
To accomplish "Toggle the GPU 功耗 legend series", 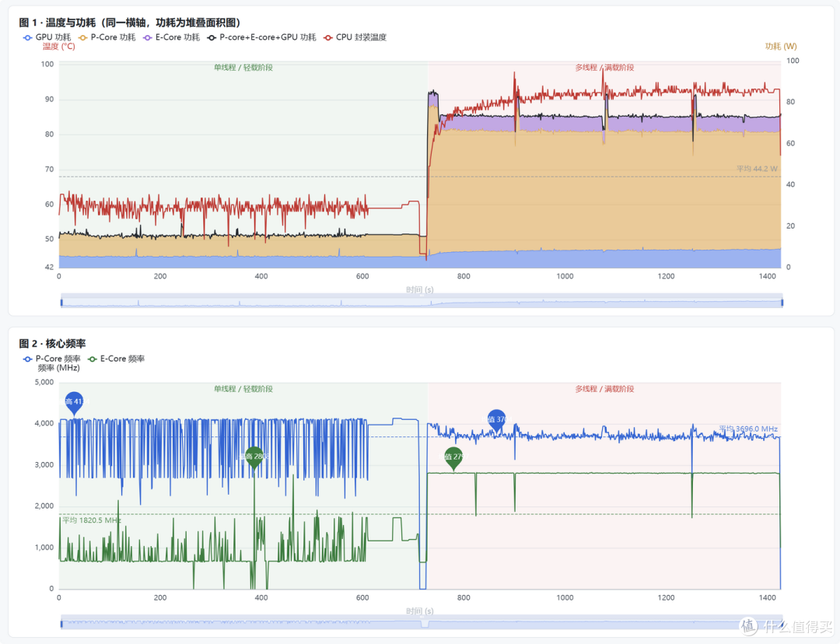I will pyautogui.click(x=47, y=37).
